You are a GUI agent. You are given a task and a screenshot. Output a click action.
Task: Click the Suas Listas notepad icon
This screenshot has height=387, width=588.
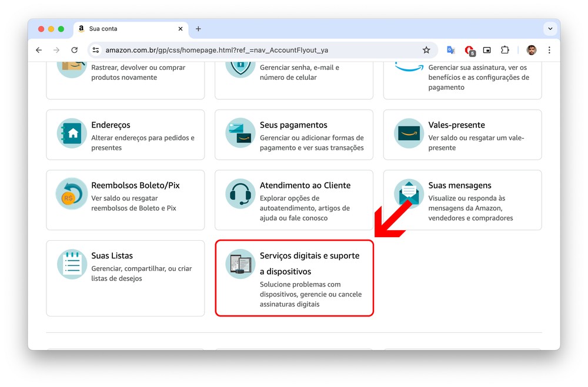tap(72, 264)
